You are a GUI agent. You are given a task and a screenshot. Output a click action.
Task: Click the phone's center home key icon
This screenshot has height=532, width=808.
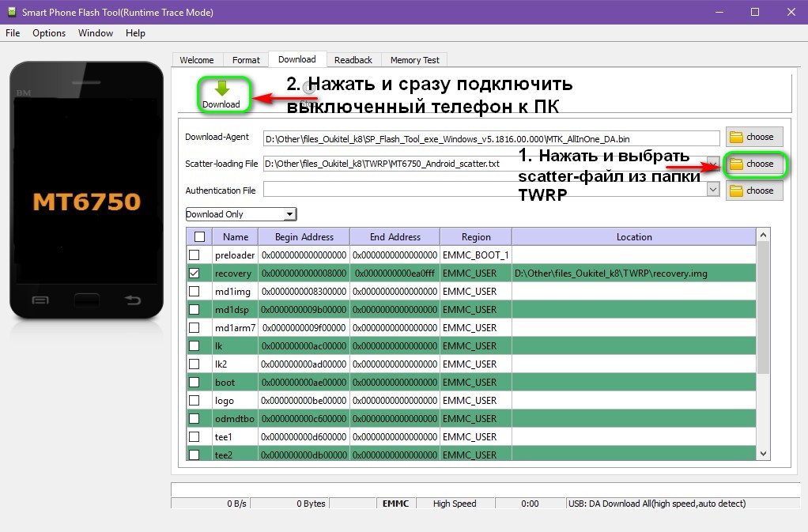pyautogui.click(x=86, y=300)
